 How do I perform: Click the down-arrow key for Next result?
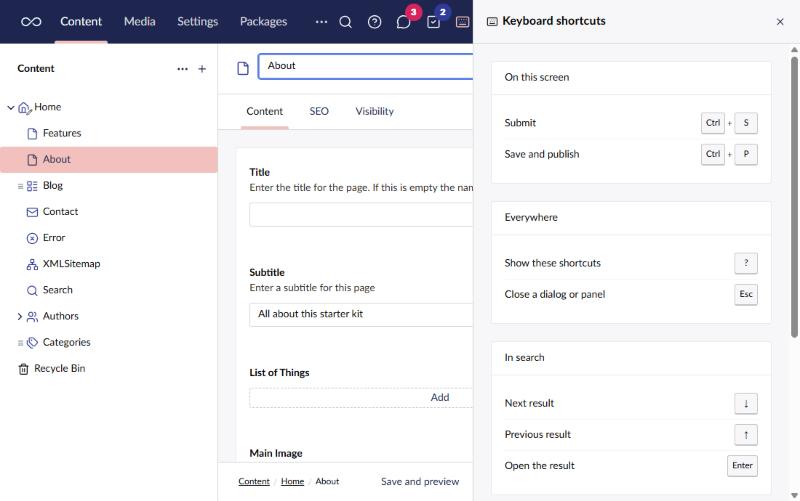[x=746, y=404]
